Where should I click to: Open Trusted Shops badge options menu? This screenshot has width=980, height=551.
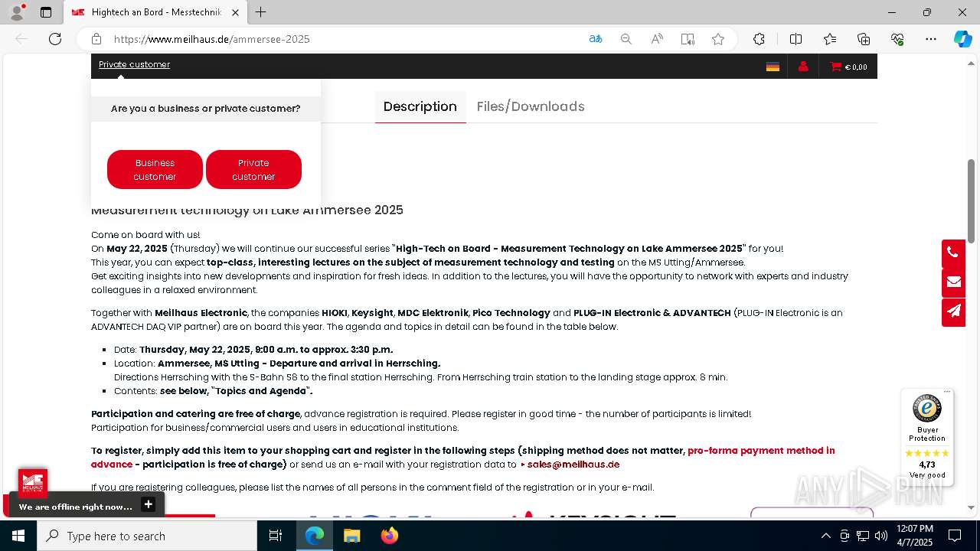coord(947,392)
